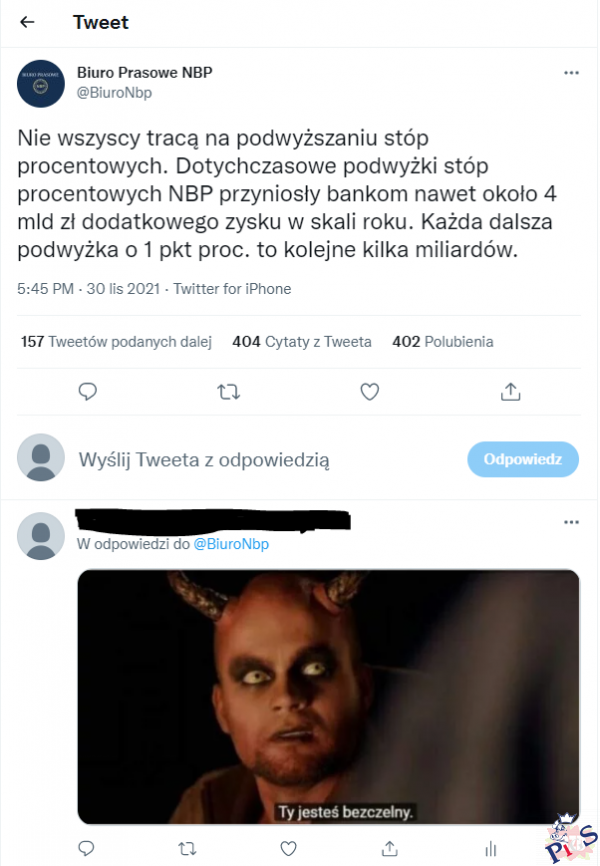Show the 402 Polubienia list
Image resolution: width=600 pixels, height=866 pixels.
click(x=443, y=342)
